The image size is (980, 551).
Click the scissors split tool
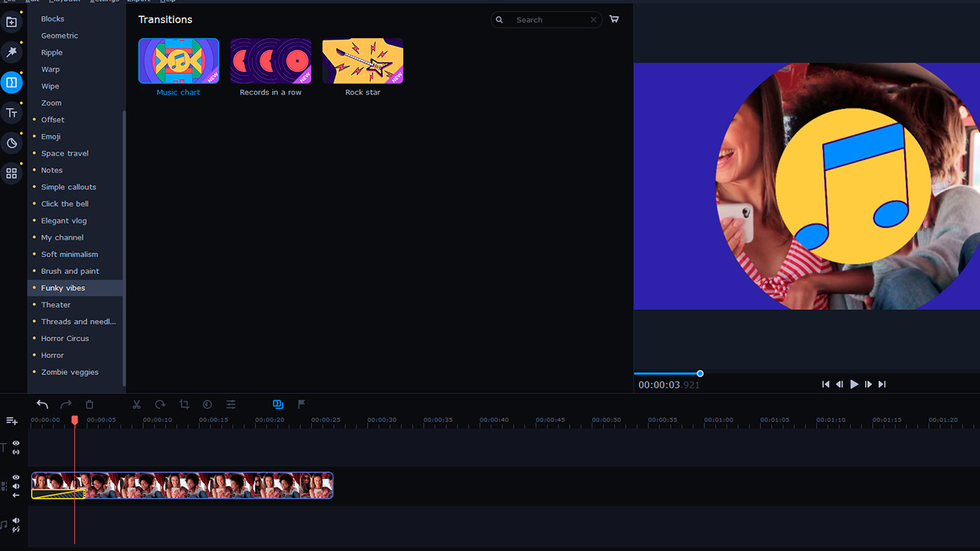click(136, 404)
